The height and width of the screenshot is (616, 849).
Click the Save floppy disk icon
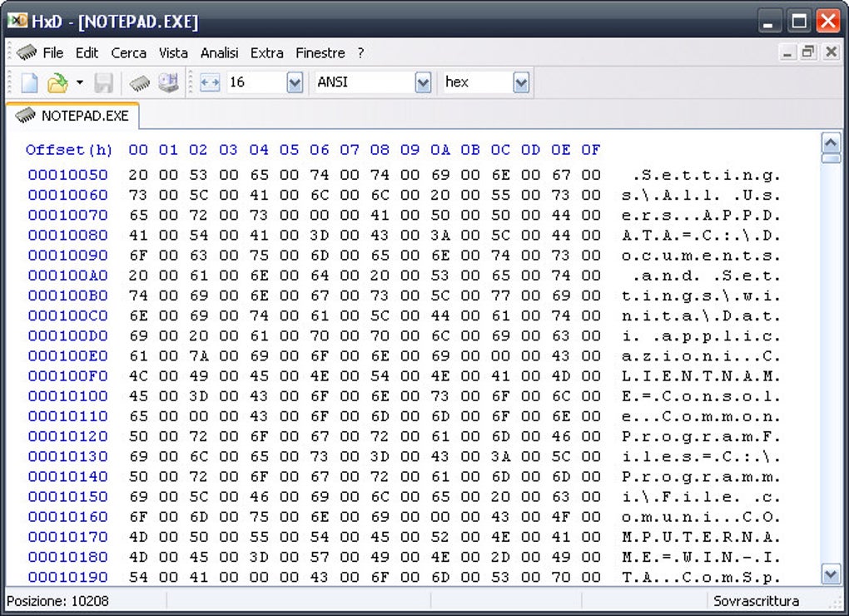pos(103,82)
